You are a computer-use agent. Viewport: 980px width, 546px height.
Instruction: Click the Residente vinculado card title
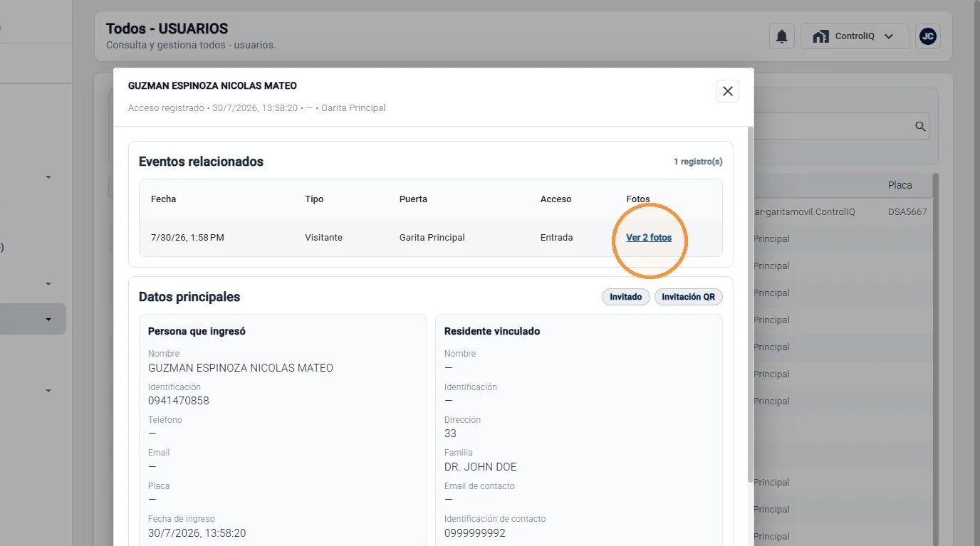(491, 331)
